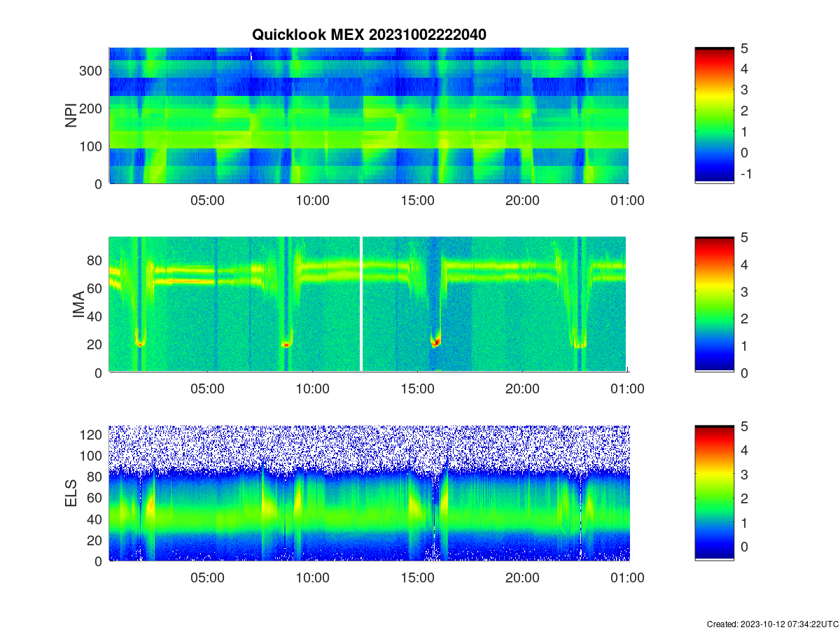
Task: Click the ELS colorbar
Action: tap(715, 493)
